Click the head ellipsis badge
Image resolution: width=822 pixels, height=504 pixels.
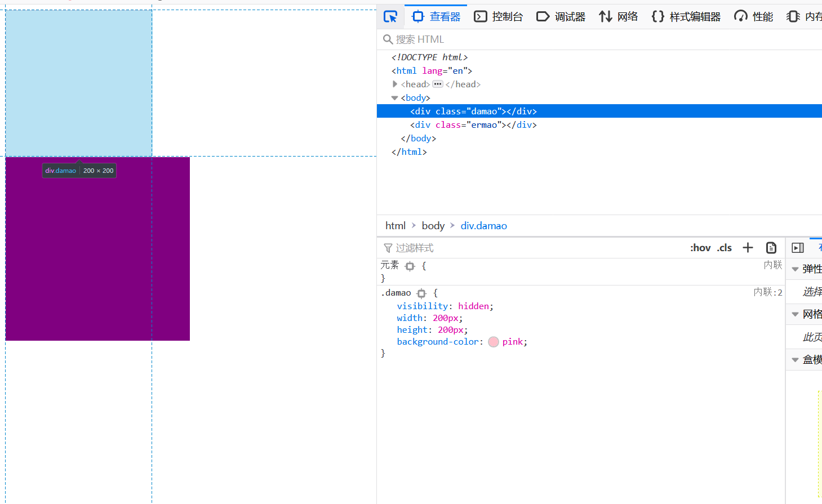tap(438, 84)
